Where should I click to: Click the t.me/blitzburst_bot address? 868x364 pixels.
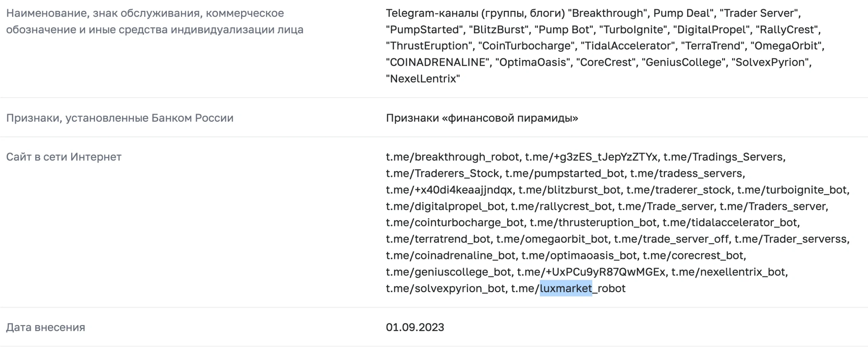coord(569,190)
